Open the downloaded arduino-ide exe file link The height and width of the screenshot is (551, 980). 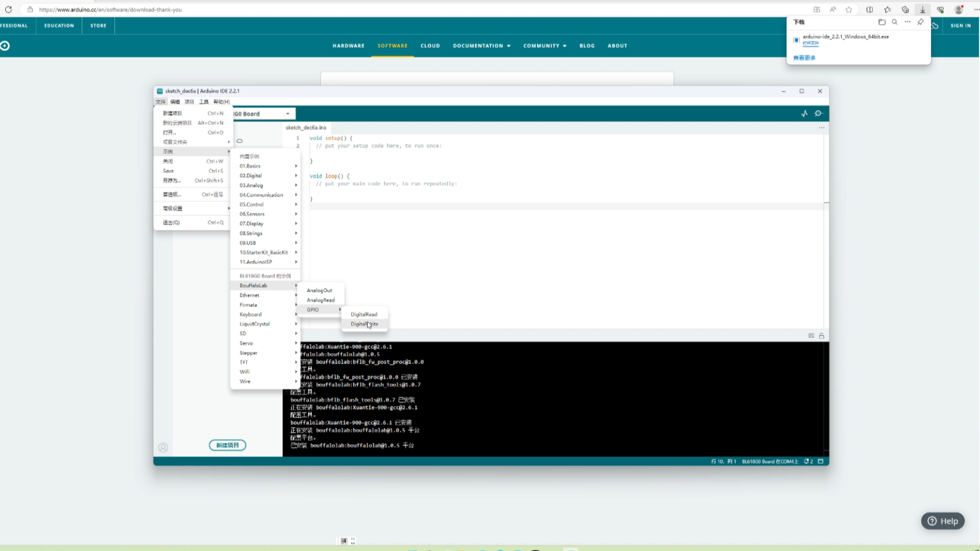tap(810, 43)
